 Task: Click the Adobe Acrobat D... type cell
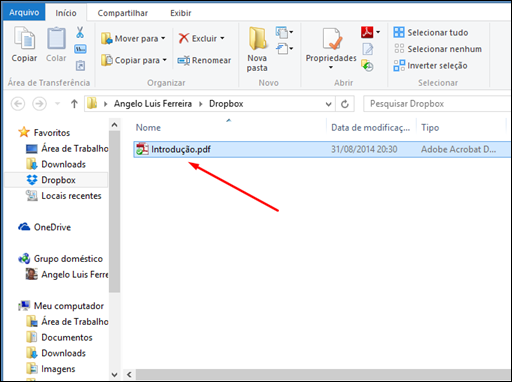tap(458, 149)
